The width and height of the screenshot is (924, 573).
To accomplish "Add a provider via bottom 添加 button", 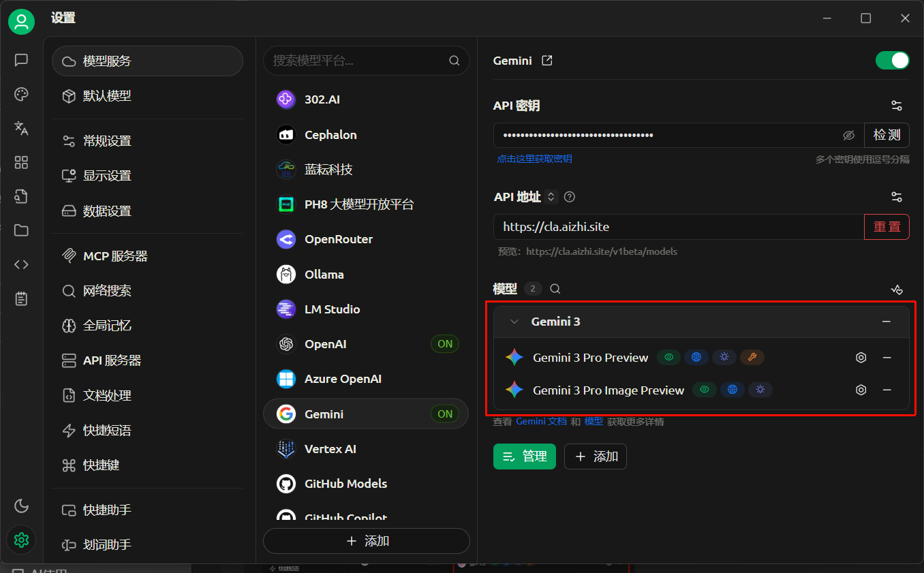I will tap(367, 541).
